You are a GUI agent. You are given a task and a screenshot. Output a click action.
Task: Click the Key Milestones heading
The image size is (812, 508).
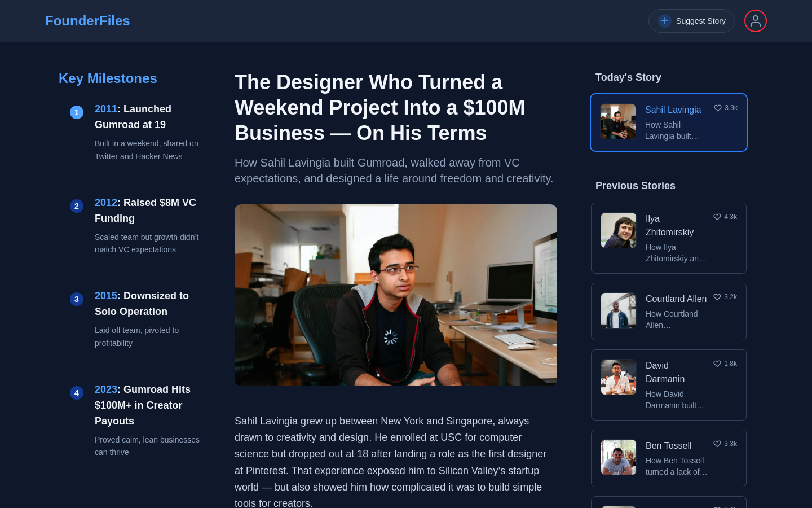tap(108, 78)
